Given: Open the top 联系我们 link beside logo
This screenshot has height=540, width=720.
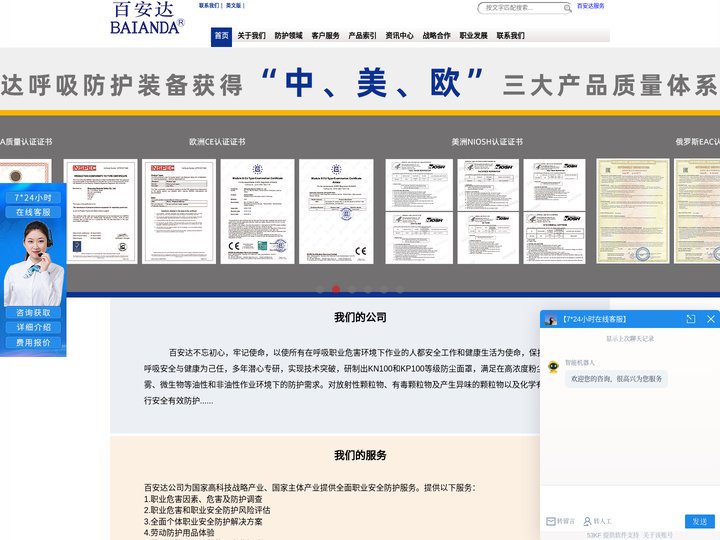Looking at the screenshot, I should (x=209, y=6).
